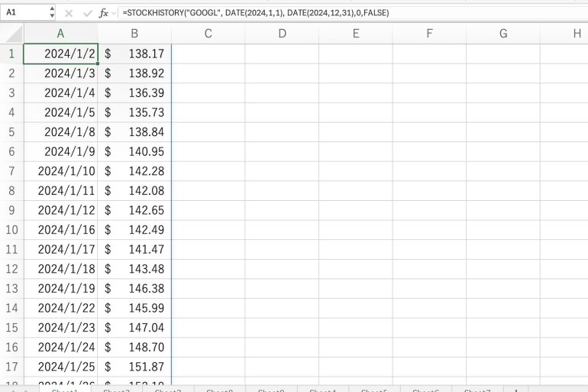This screenshot has height=392, width=588.
Task: Select cell with date 2024/1/8
Action: [60, 131]
